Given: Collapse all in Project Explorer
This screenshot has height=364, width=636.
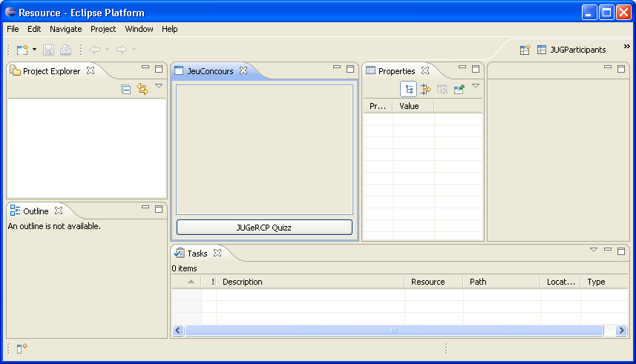Looking at the screenshot, I should pos(126,89).
